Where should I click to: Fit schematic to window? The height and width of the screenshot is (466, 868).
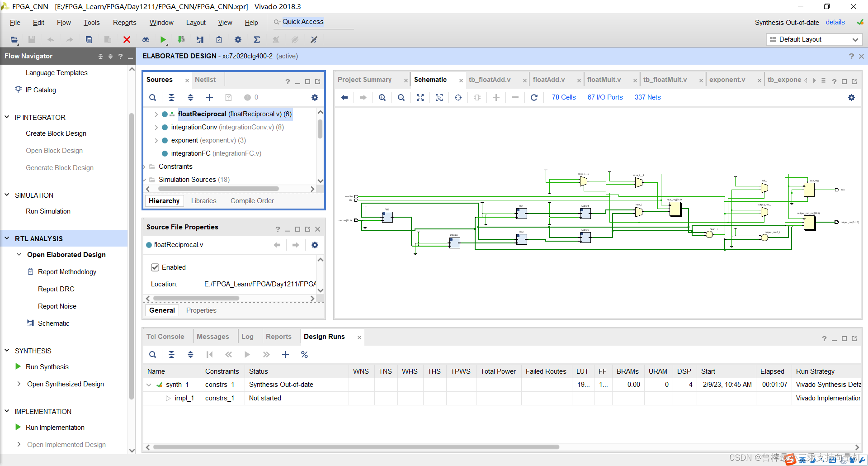[420, 97]
